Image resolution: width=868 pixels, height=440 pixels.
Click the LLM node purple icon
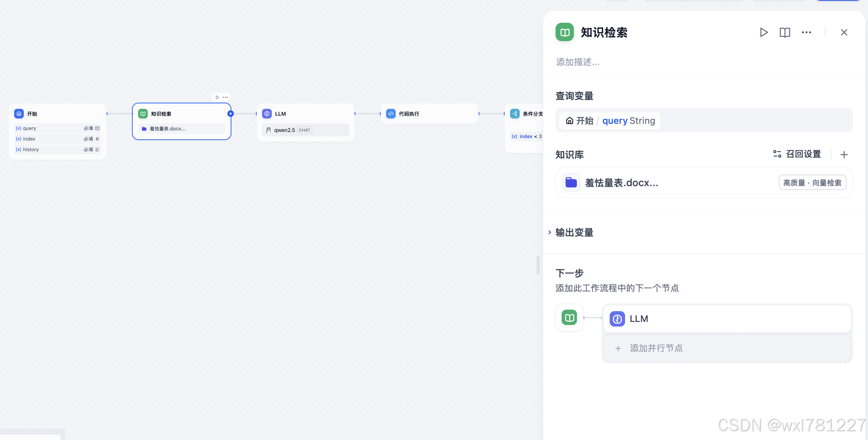pyautogui.click(x=267, y=114)
